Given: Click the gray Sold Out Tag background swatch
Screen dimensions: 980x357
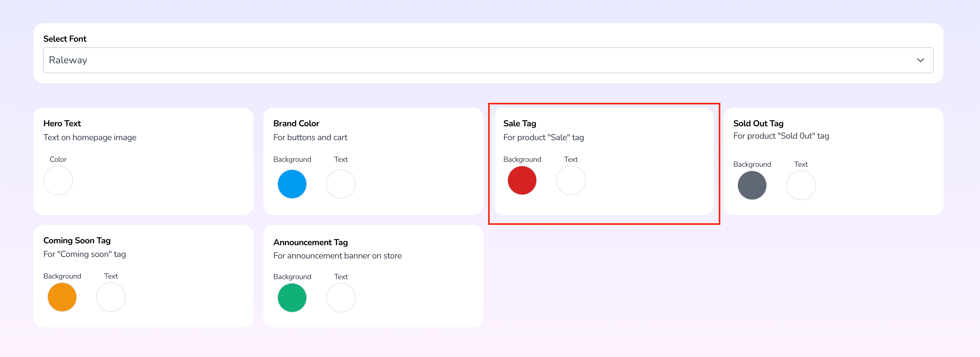Looking at the screenshot, I should click(752, 185).
